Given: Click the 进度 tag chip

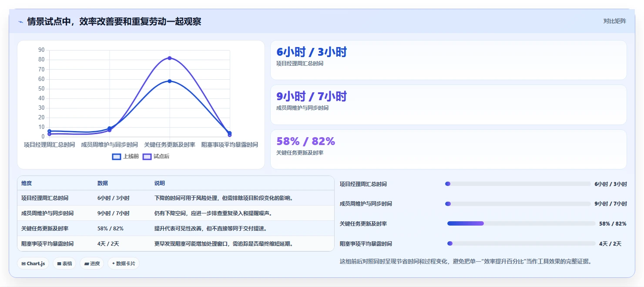Looking at the screenshot, I should tap(92, 263).
